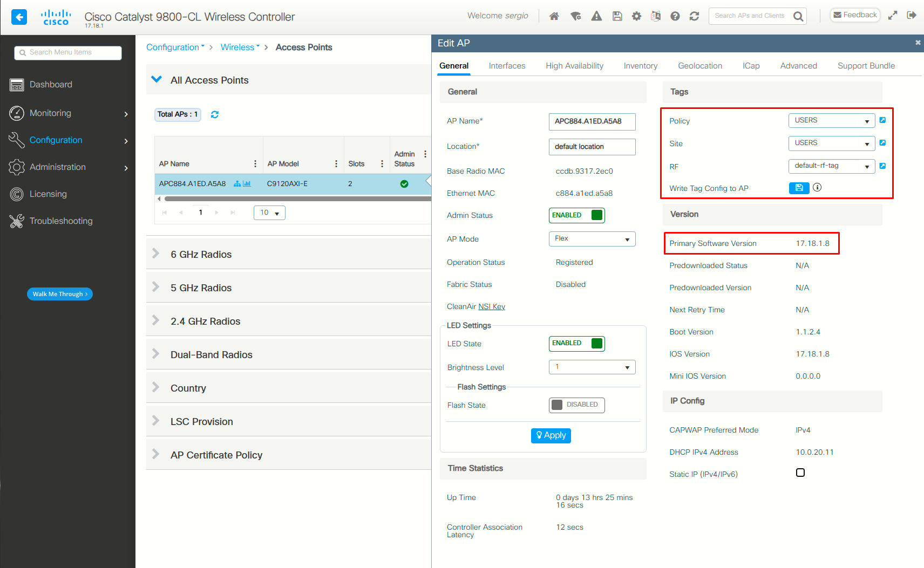Check the Static IP (IPv4/IPv6) checkbox
Viewport: 924px width, 568px height.
800,473
